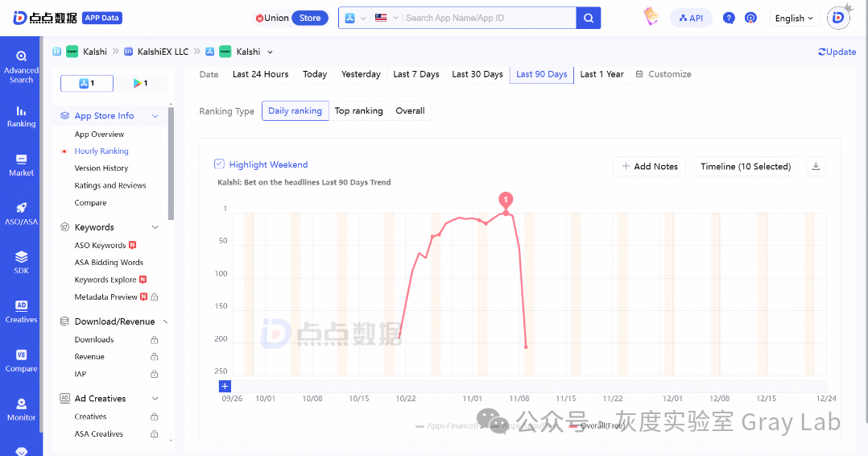
Task: Open the help question mark icon
Action: [x=729, y=18]
